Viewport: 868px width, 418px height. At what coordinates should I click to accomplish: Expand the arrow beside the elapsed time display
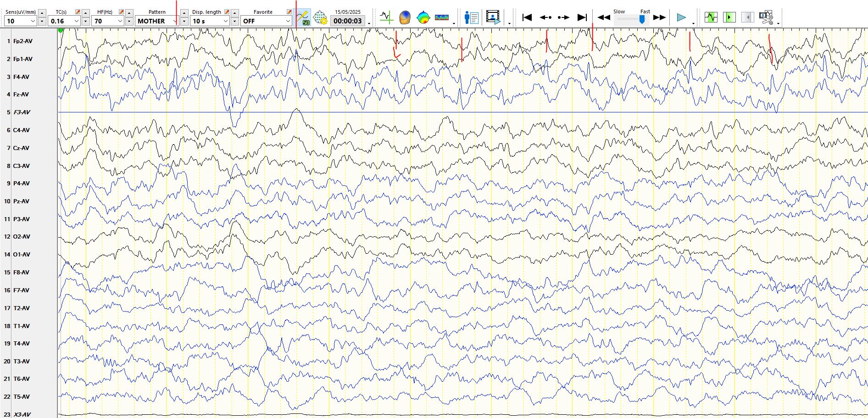[x=369, y=23]
